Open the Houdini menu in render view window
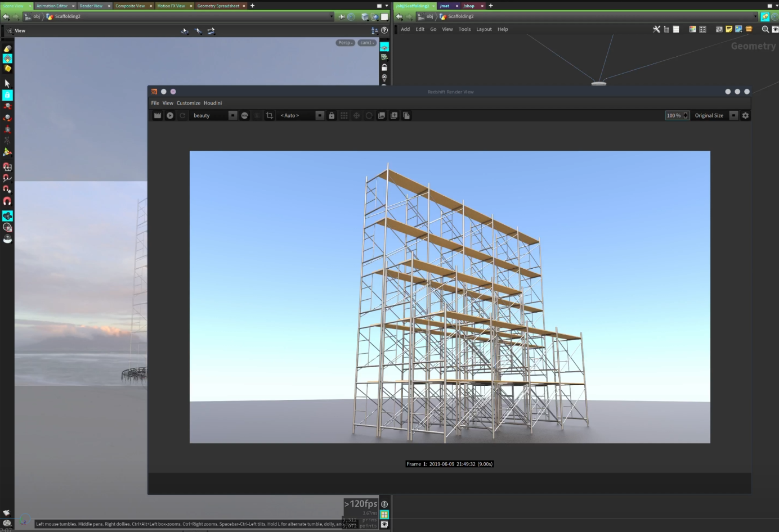The image size is (779, 532). point(213,103)
